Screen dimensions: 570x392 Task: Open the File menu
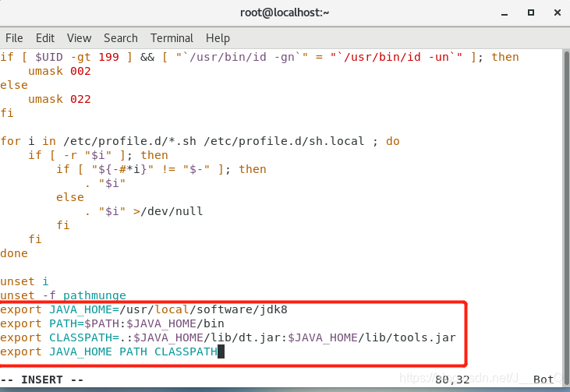(x=14, y=38)
